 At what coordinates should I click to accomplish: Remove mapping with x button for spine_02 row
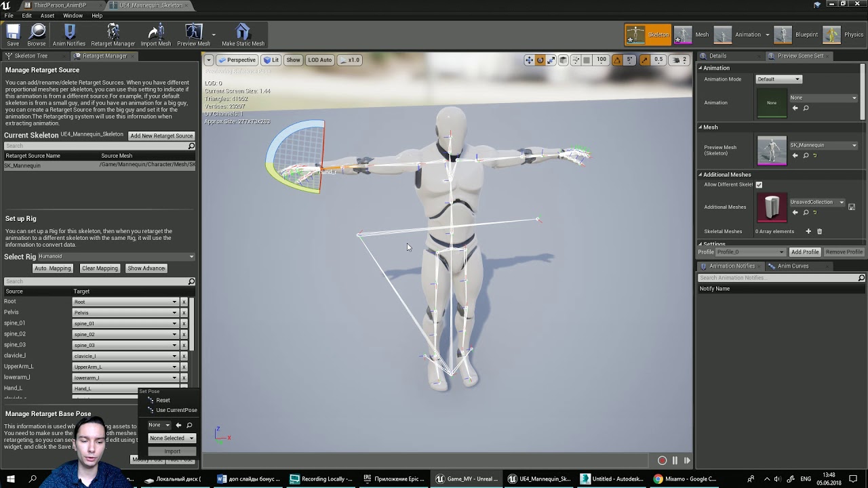coord(184,334)
